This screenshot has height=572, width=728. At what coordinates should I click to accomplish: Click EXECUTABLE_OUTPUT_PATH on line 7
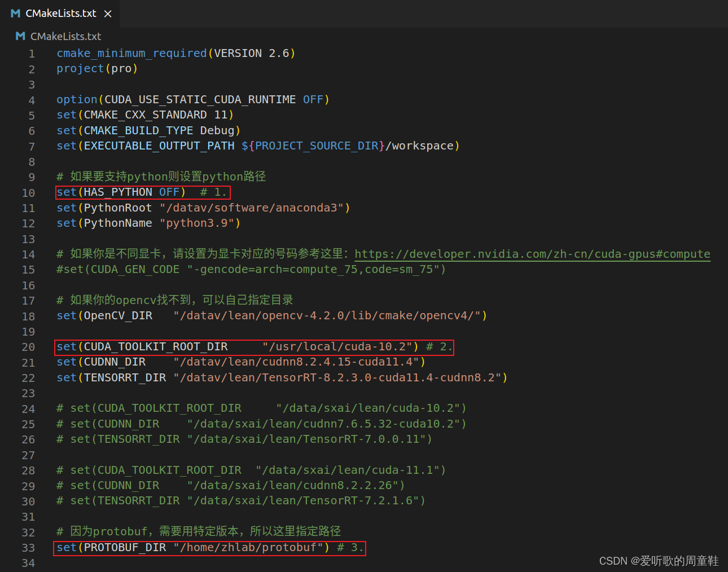[x=159, y=146]
